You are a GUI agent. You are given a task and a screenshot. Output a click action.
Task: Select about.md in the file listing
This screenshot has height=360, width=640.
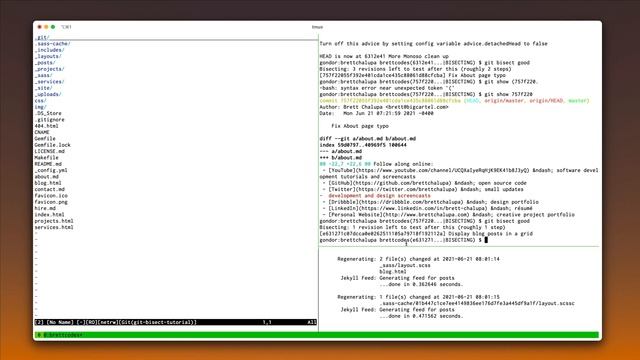[x=47, y=177]
